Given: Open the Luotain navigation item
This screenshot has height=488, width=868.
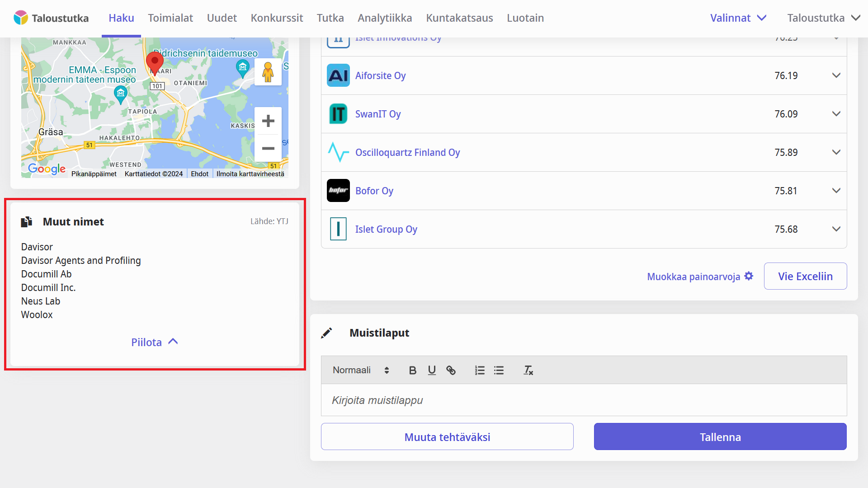Looking at the screenshot, I should tap(525, 18).
